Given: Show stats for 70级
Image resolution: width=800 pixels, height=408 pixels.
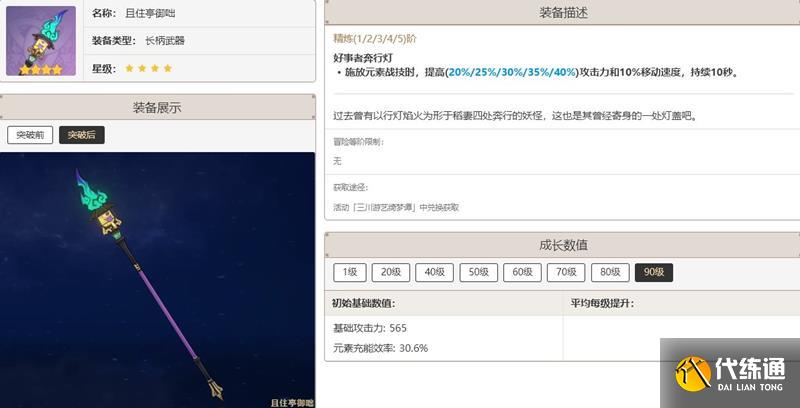Looking at the screenshot, I should [x=566, y=272].
